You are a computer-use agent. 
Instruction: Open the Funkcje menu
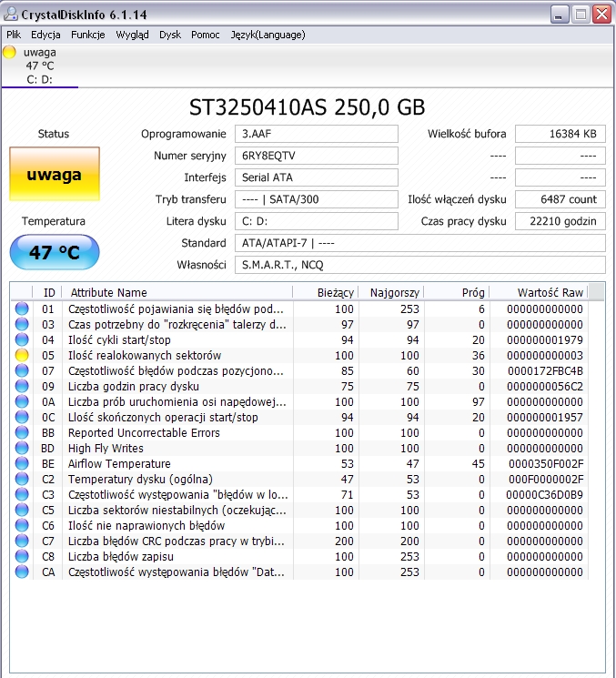coord(87,35)
